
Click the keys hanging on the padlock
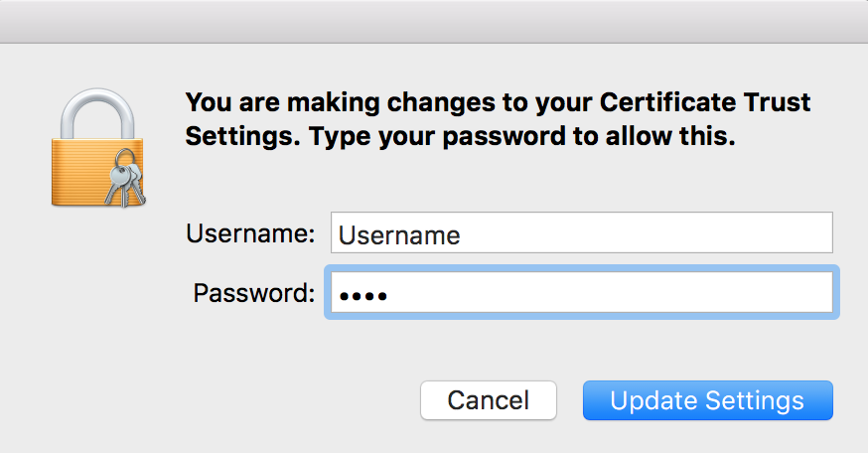[x=126, y=179]
